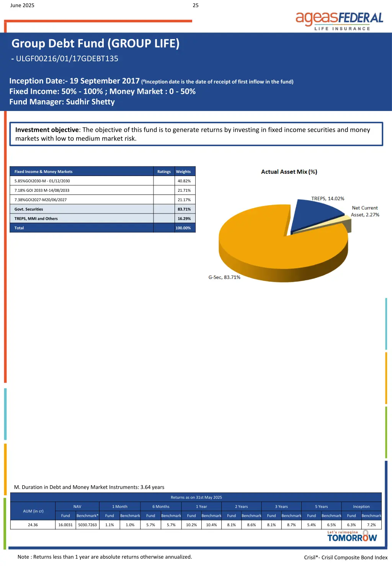Select the fund code "ULGF00216/01/17GDEBT135"
The image size is (392, 566).
pyautogui.click(x=67, y=59)
